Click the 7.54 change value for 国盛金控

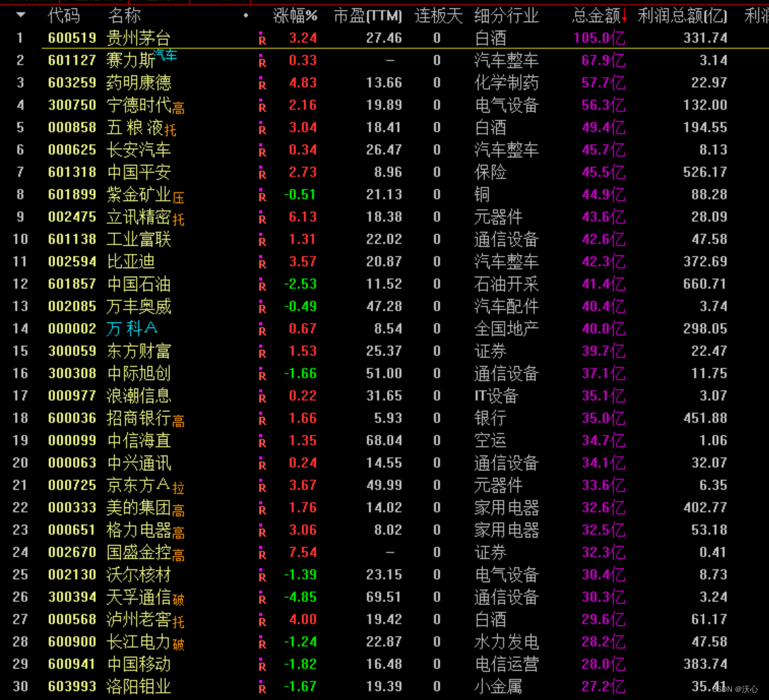pos(303,552)
